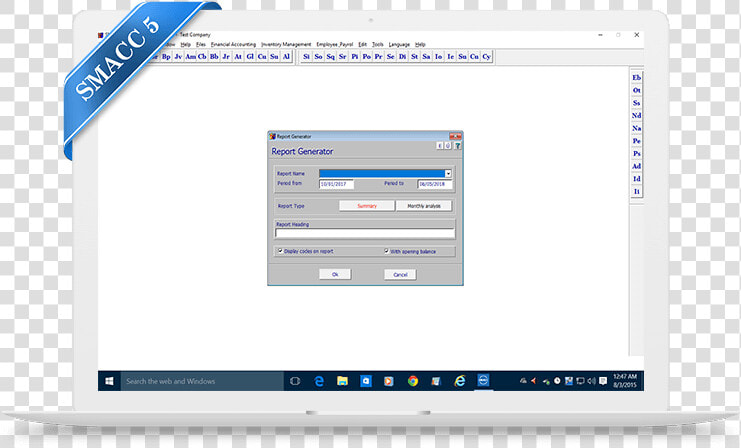Click the Pr toolbar button
741x448 pixels.
379,57
